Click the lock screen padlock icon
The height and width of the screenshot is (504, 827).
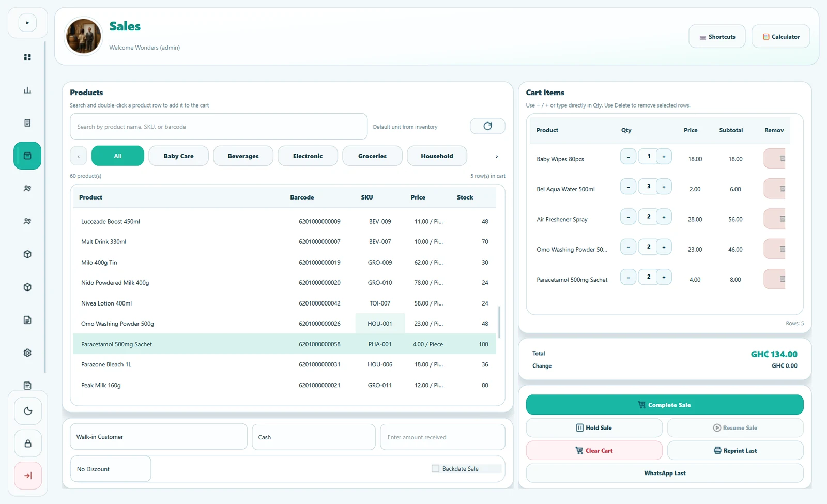pos(28,444)
